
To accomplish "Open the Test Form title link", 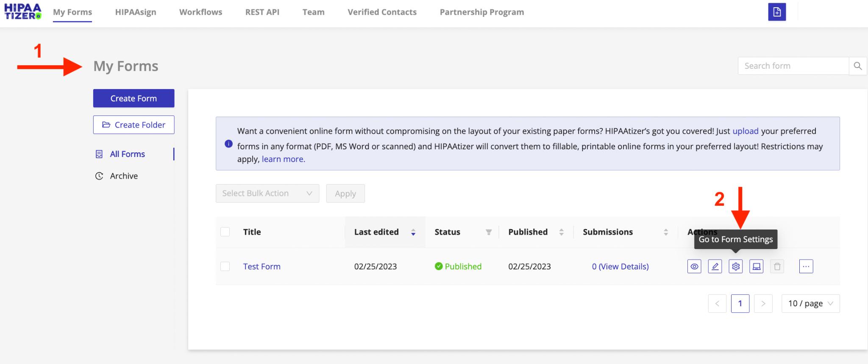I will click(262, 266).
